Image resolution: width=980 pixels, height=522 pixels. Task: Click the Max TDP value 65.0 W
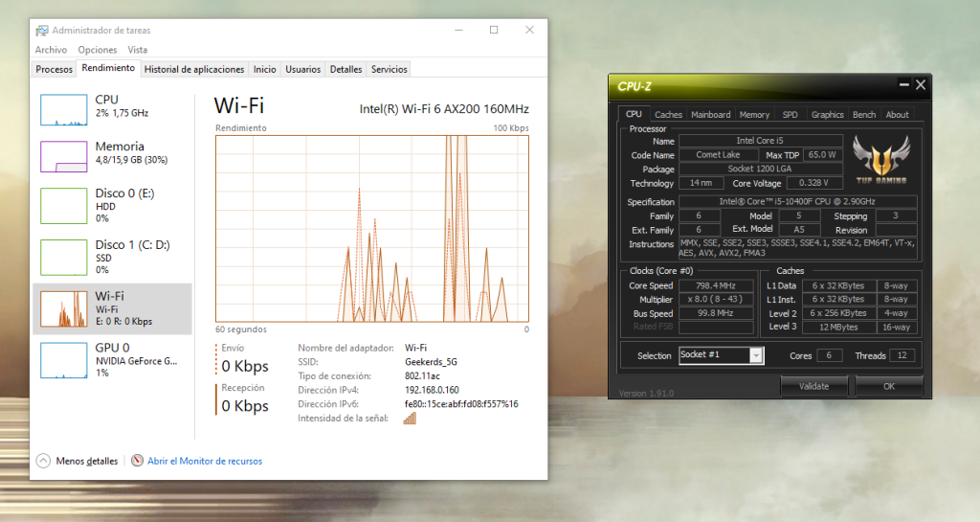[x=822, y=154]
